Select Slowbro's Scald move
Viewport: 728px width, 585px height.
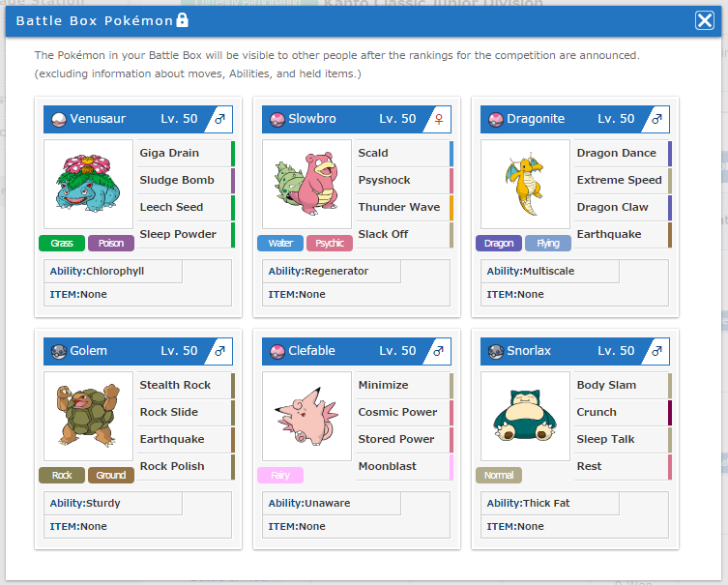pos(404,153)
